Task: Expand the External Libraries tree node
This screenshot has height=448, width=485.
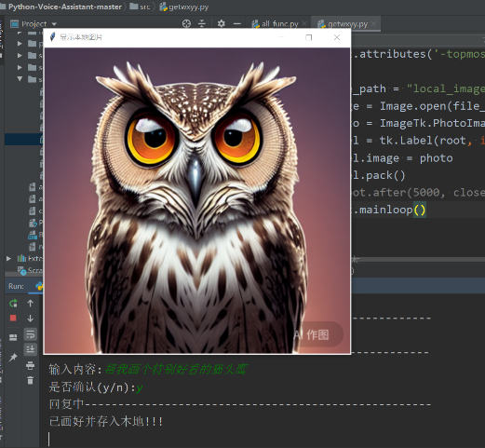Action: point(9,258)
